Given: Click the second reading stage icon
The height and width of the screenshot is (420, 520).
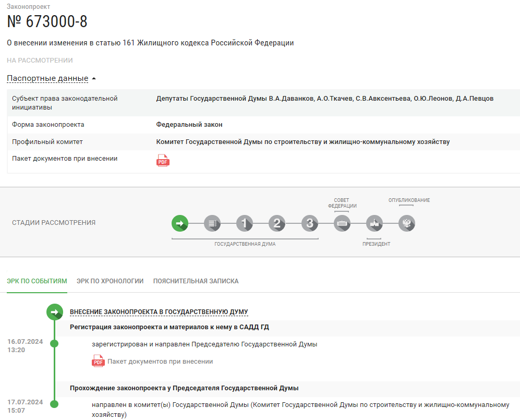Looking at the screenshot, I should pos(277,223).
